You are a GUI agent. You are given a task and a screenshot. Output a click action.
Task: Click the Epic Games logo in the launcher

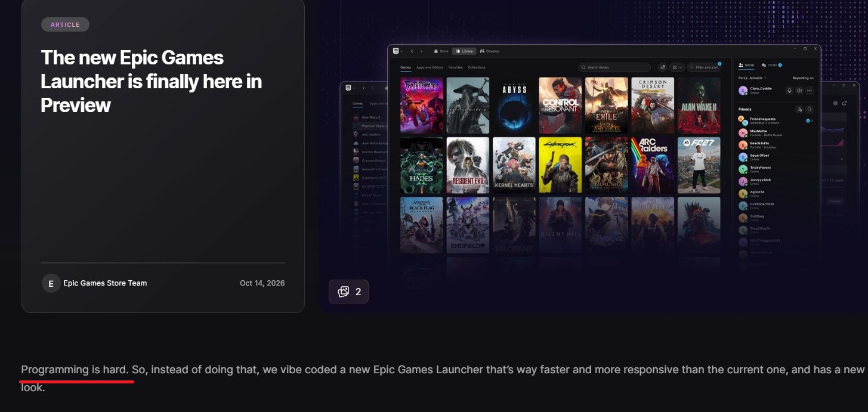[x=395, y=51]
